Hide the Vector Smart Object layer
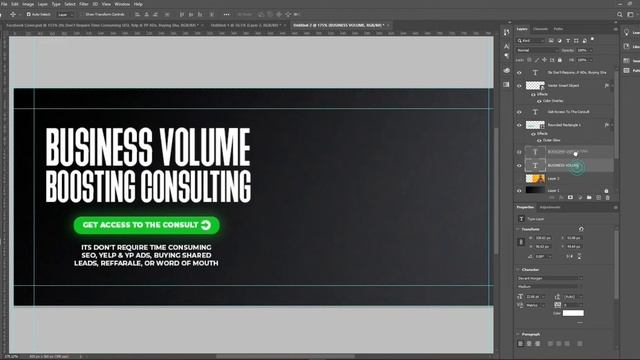The height and width of the screenshot is (360, 640). [x=519, y=86]
